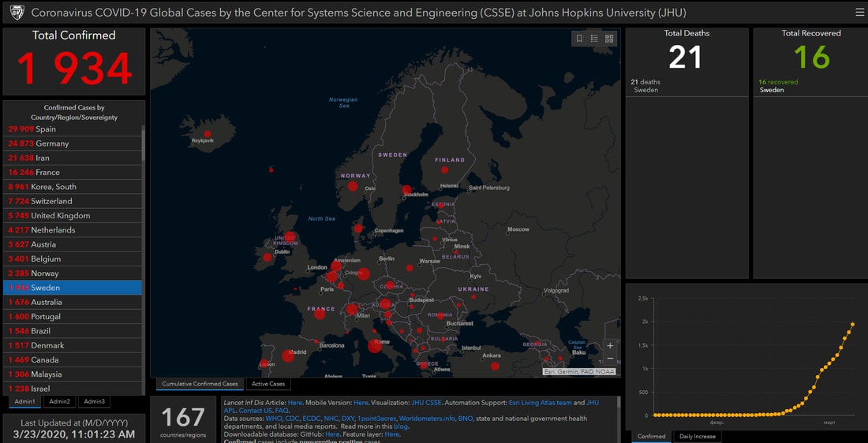
Task: Select the Admin3 tab
Action: 94,401
